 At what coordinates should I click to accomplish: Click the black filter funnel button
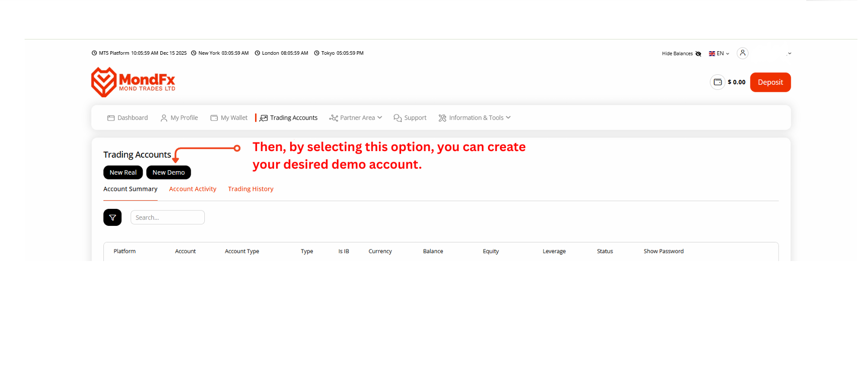tap(112, 217)
